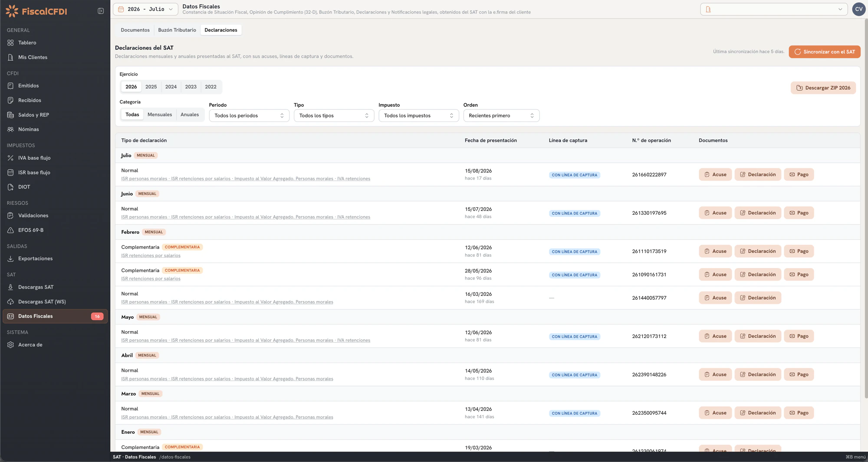Filter category to Mensuales

click(x=160, y=115)
